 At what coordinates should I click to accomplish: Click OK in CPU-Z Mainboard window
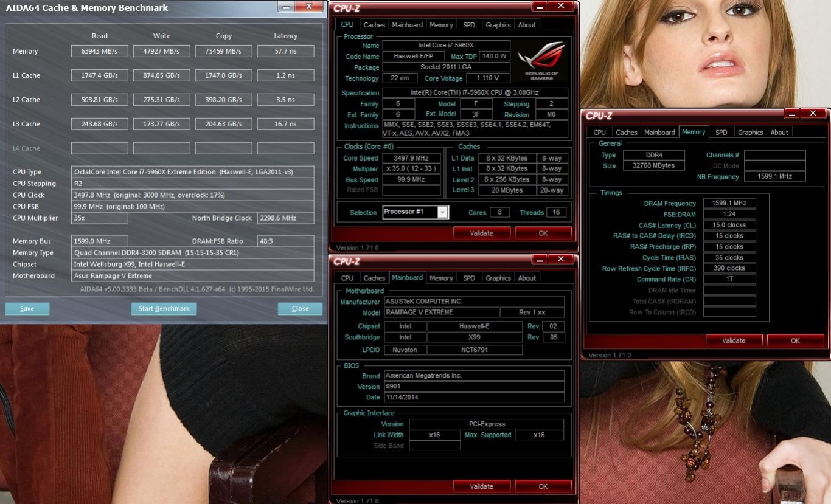point(543,486)
